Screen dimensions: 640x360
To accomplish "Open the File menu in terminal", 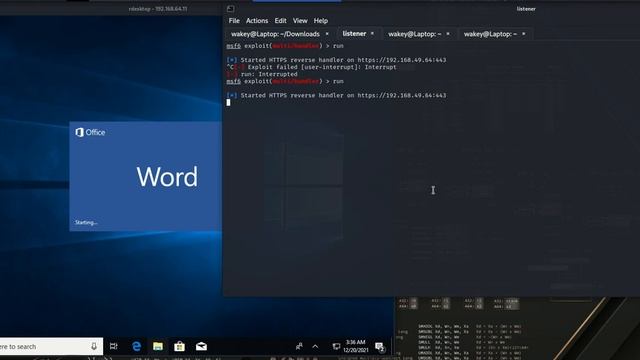I will point(234,21).
